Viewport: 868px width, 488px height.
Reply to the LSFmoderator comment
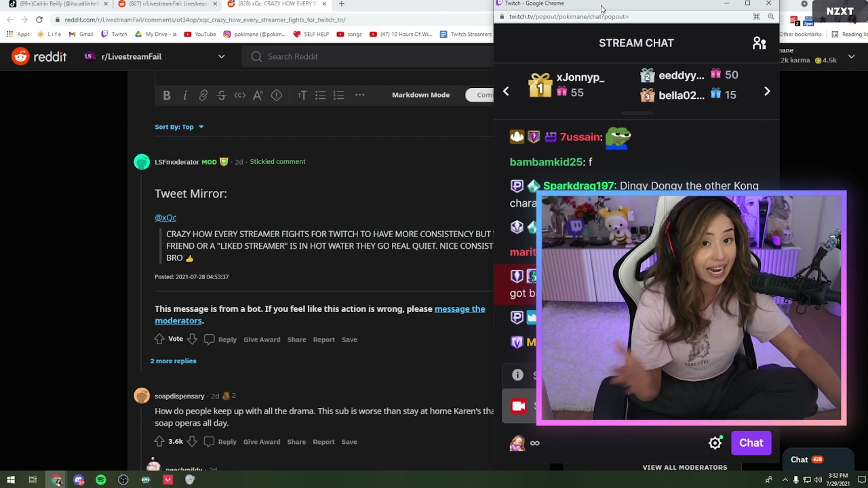point(220,340)
